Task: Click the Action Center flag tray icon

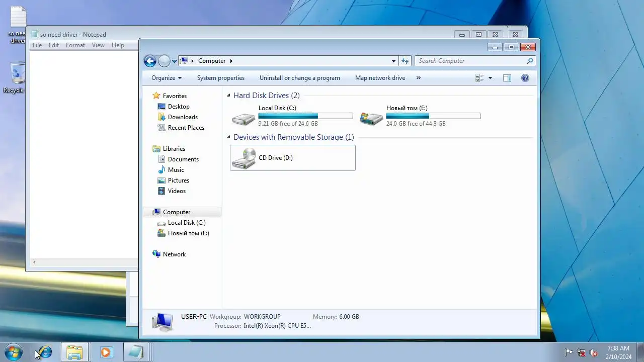Action: pyautogui.click(x=569, y=352)
